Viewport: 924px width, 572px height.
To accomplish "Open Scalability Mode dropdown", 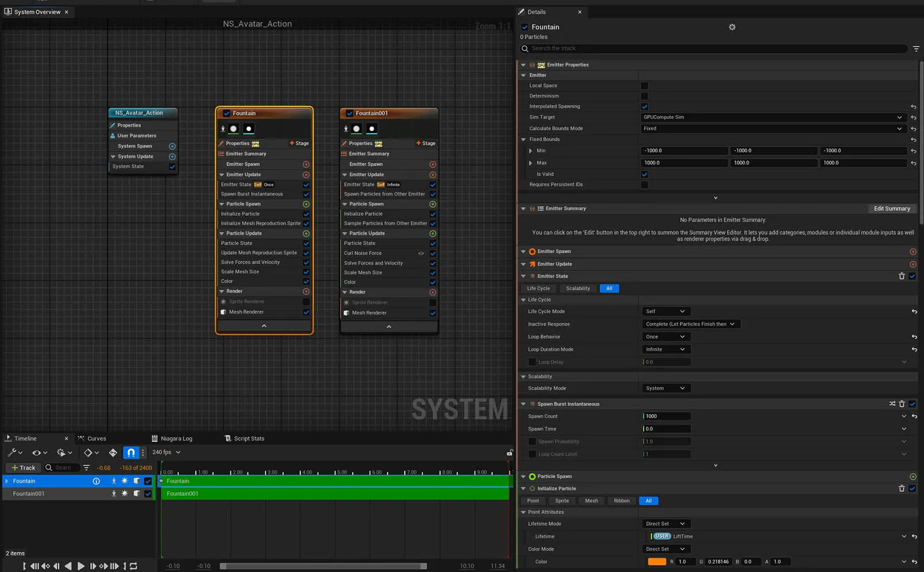I will pyautogui.click(x=665, y=388).
